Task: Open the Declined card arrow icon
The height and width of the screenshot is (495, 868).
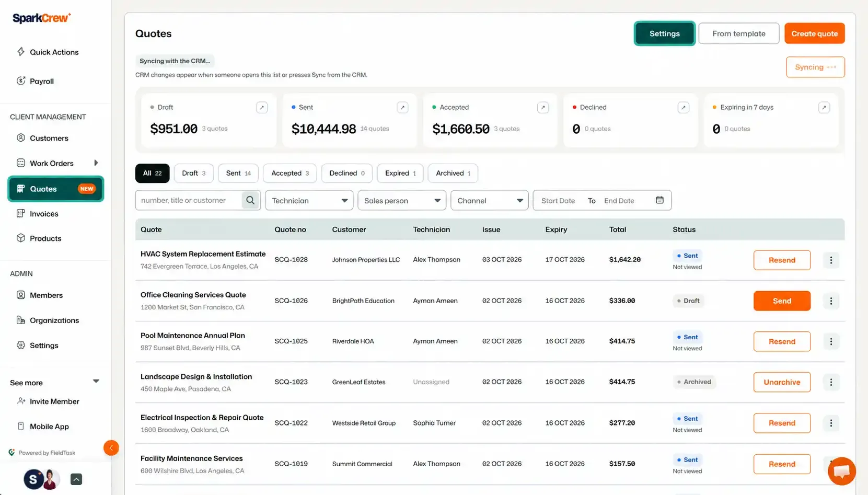Action: (683, 107)
